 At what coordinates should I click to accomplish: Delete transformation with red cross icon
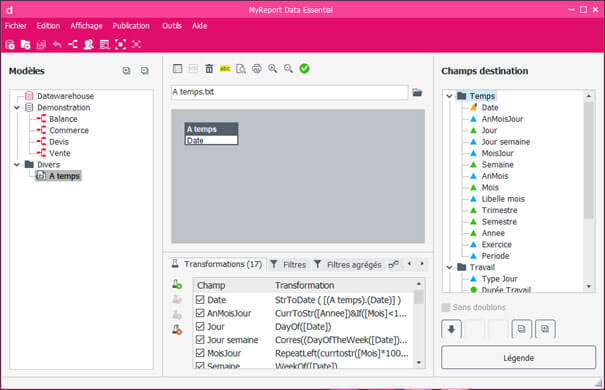[177, 329]
